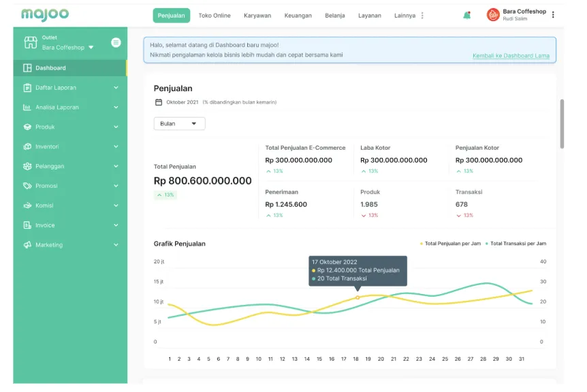
Task: Click the Bara Coffeshop profile avatar
Action: [493, 15]
